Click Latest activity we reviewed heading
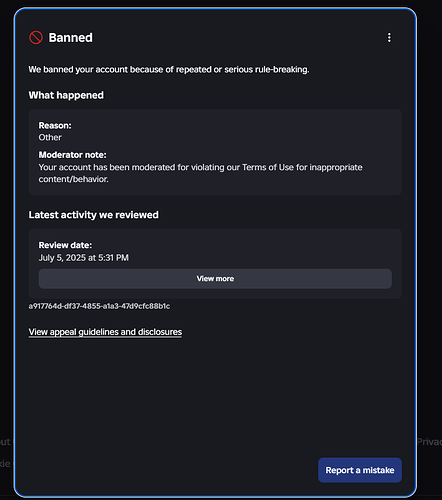 click(x=93, y=215)
